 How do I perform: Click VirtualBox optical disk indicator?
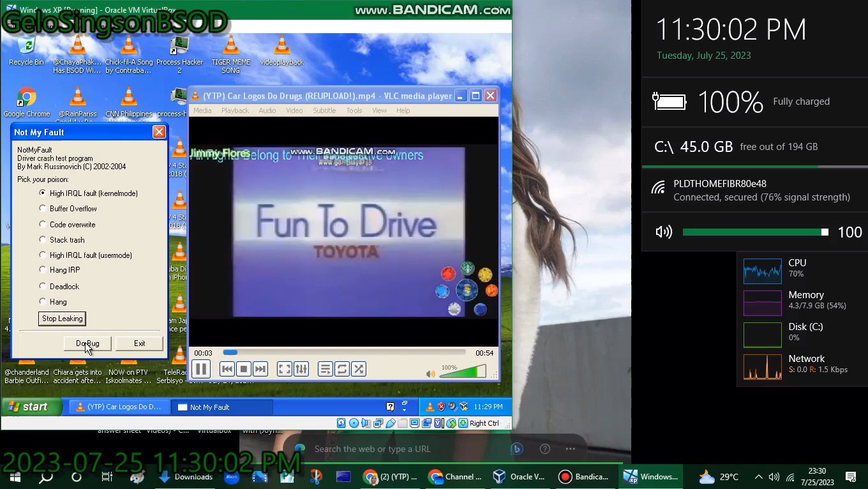click(x=354, y=423)
